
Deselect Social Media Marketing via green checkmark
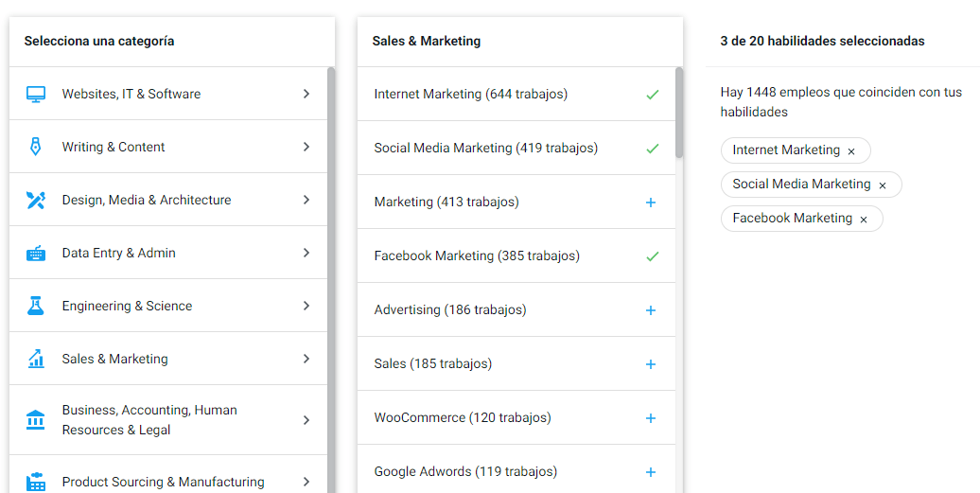point(652,149)
